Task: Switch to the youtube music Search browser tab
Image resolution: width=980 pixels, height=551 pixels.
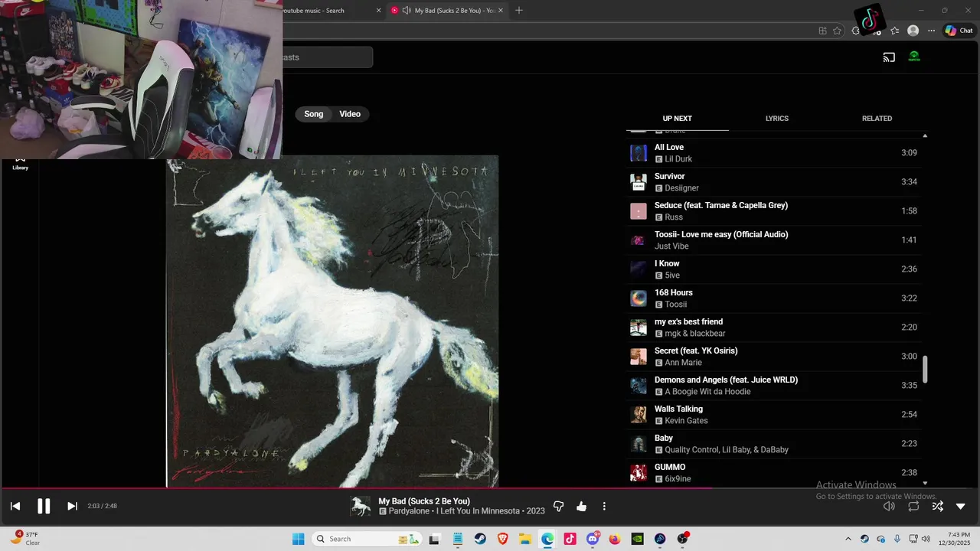Action: (329, 10)
